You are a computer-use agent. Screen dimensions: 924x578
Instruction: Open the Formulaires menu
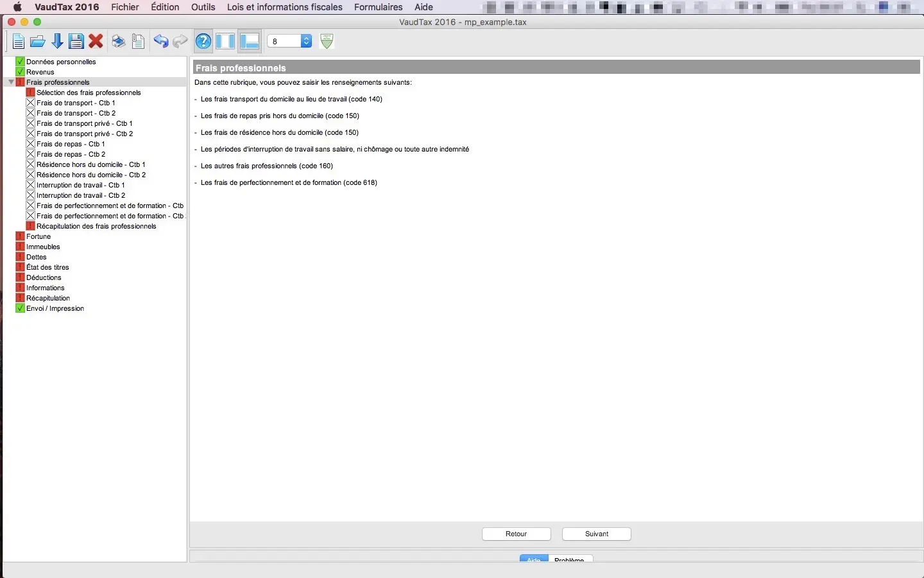click(379, 7)
